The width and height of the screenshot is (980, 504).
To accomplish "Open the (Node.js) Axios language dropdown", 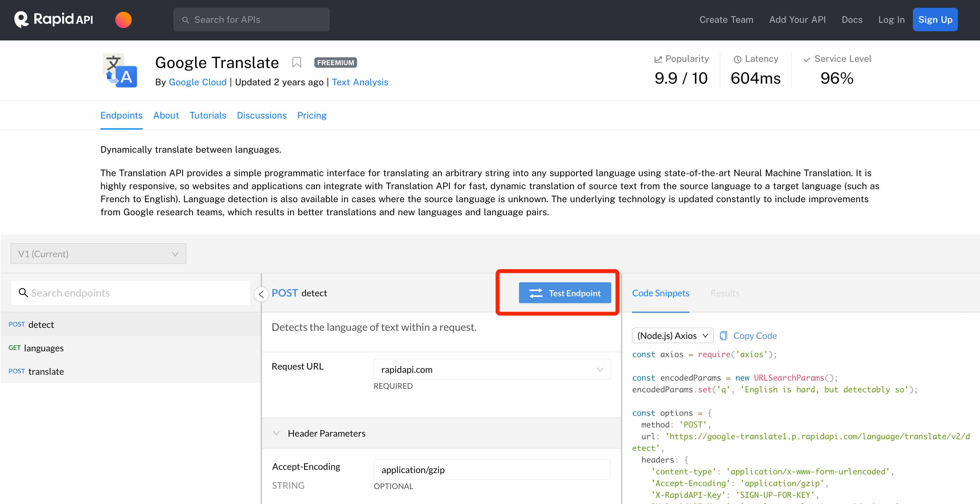I will (672, 336).
